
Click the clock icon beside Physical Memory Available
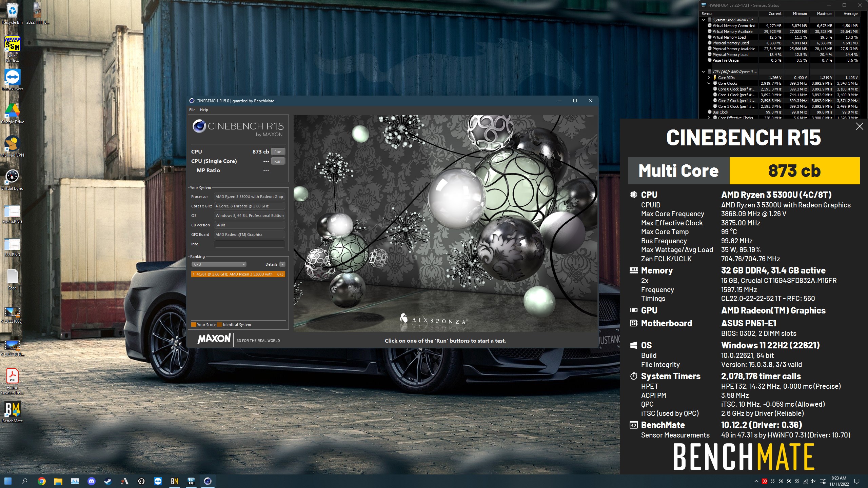(x=709, y=49)
